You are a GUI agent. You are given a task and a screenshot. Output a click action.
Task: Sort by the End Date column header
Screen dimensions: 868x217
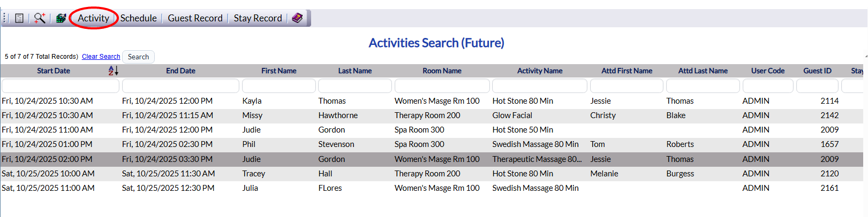pyautogui.click(x=180, y=71)
